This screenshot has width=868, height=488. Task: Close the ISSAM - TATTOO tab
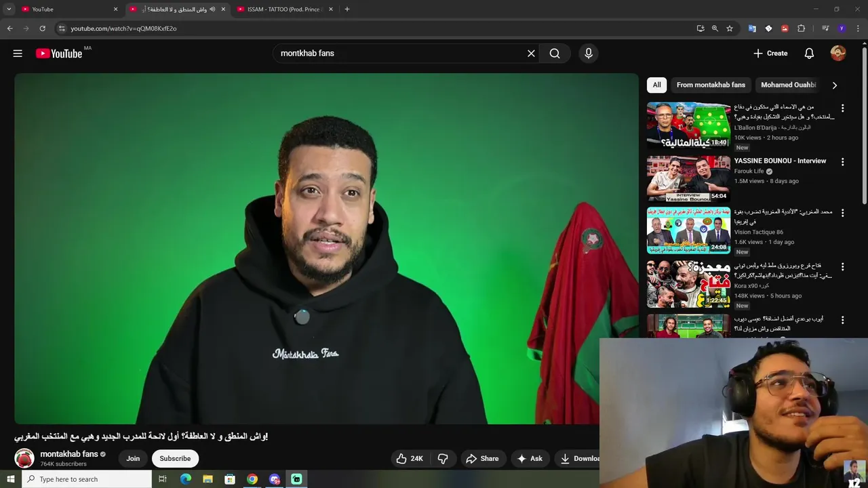331,9
